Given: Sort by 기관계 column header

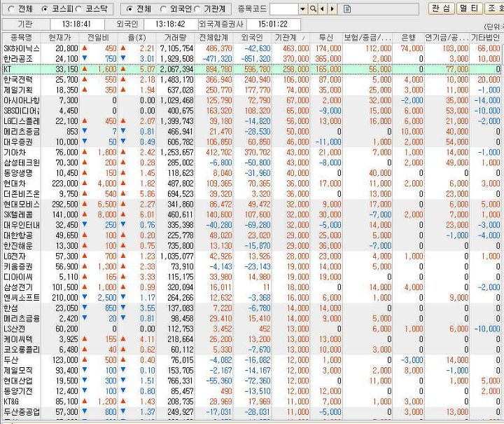Looking at the screenshot, I should [290, 38].
